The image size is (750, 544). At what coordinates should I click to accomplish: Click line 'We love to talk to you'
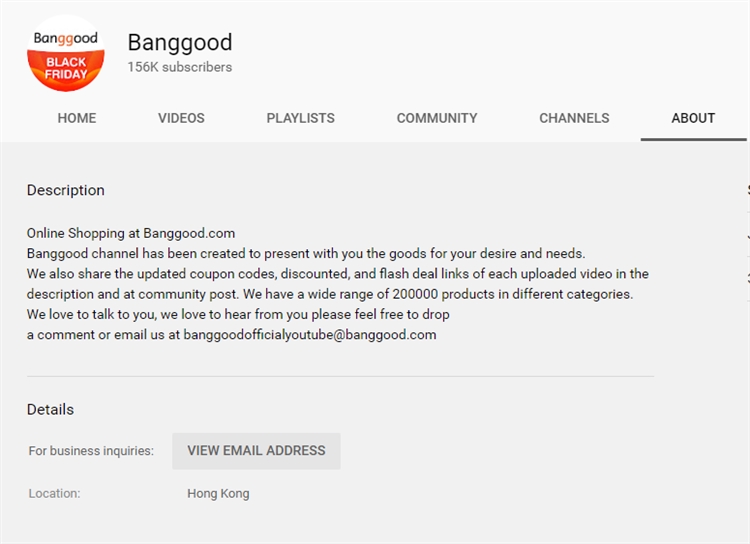238,314
